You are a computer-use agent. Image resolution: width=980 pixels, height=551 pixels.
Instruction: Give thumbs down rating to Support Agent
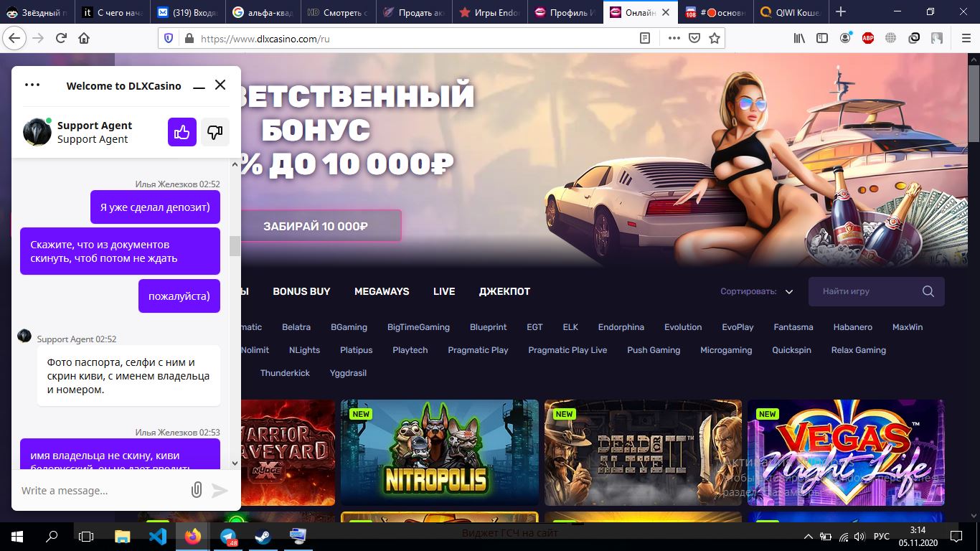tap(215, 132)
